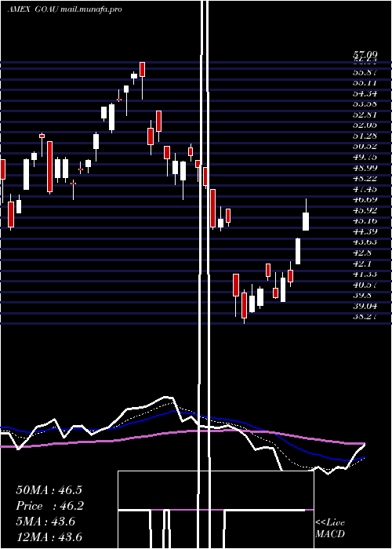Click the AMEX GOAU chart title
Screen dimensions: 392x549
pos(33,9)
